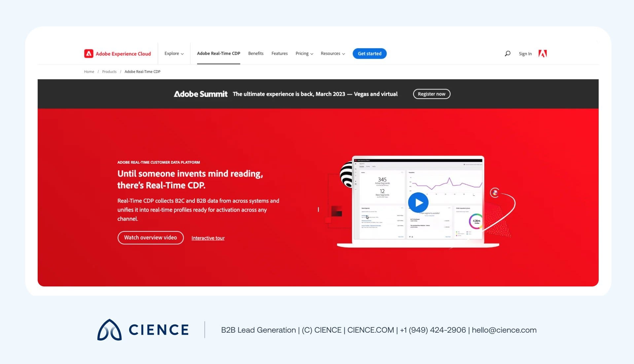Select the Features navigation item
634x364 pixels.
(279, 53)
